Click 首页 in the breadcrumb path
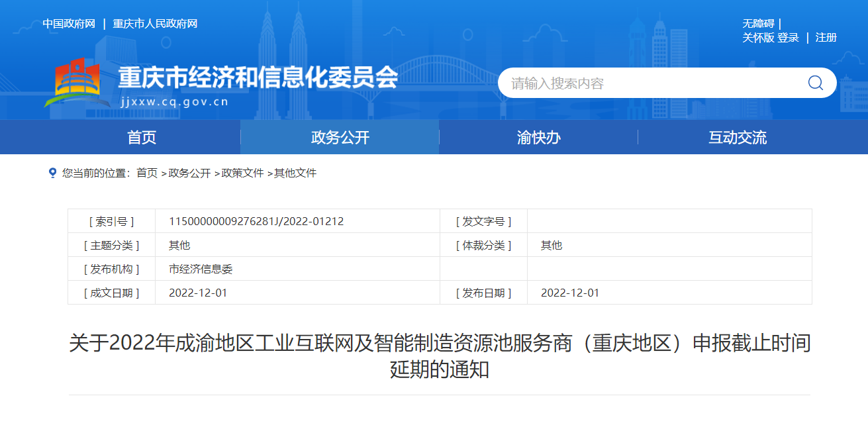Screen dimensions: 868x433 click(147, 173)
